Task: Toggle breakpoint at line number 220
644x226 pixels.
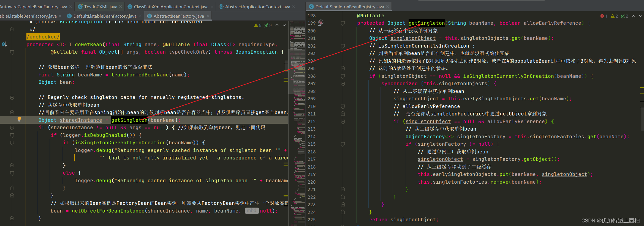Action: click(x=312, y=182)
